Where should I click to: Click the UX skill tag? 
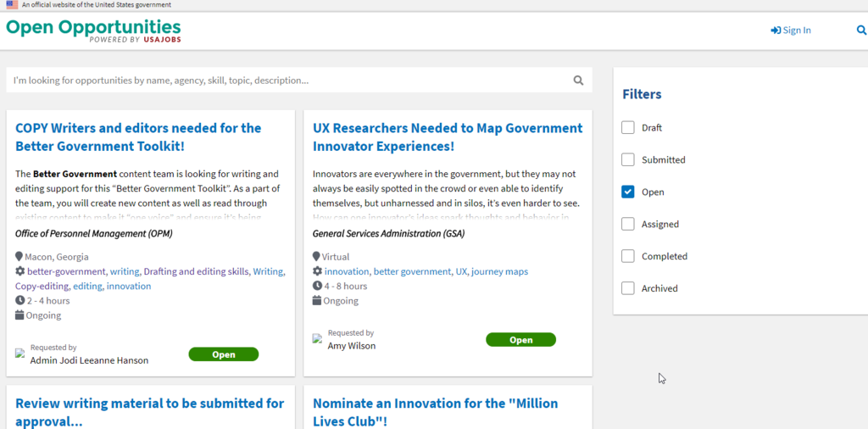[x=461, y=271]
